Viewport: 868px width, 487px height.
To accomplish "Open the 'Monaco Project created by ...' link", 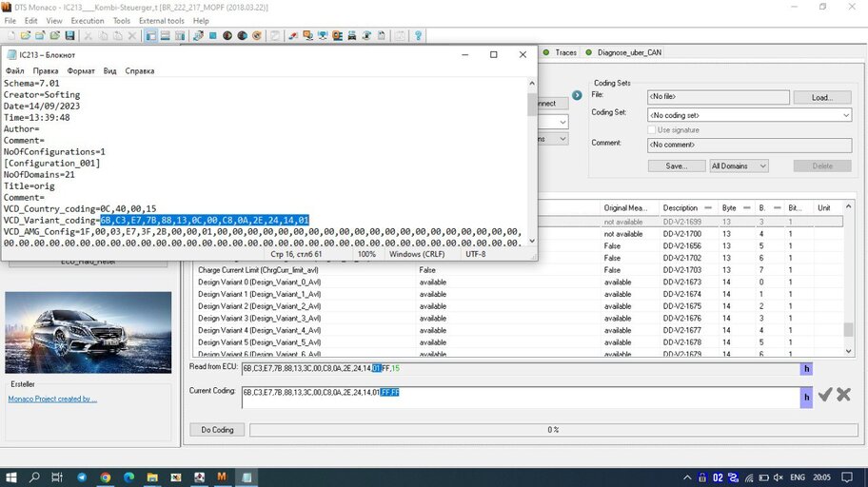I will tap(52, 399).
